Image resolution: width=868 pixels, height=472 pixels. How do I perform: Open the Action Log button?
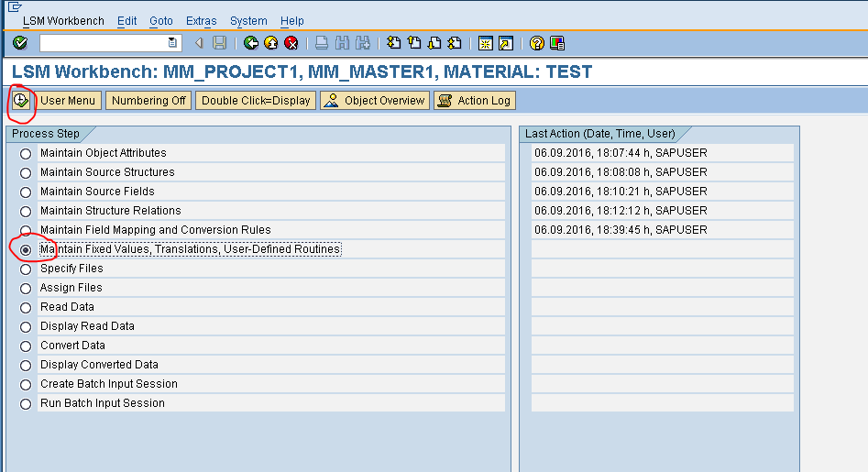pyautogui.click(x=475, y=101)
